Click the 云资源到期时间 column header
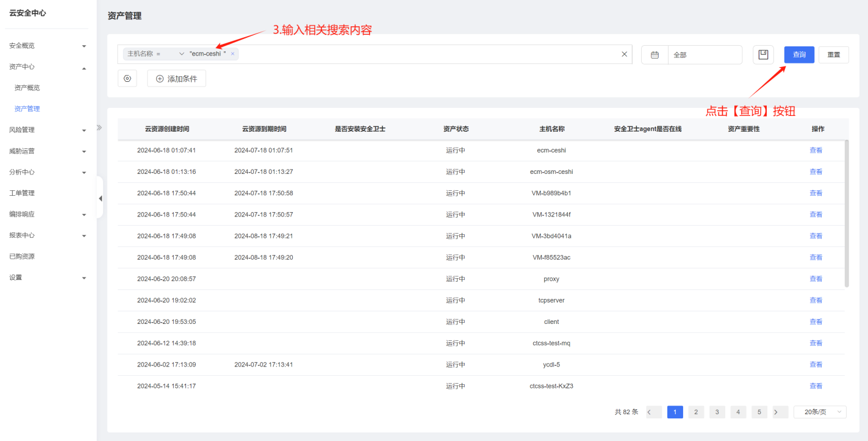 [264, 129]
